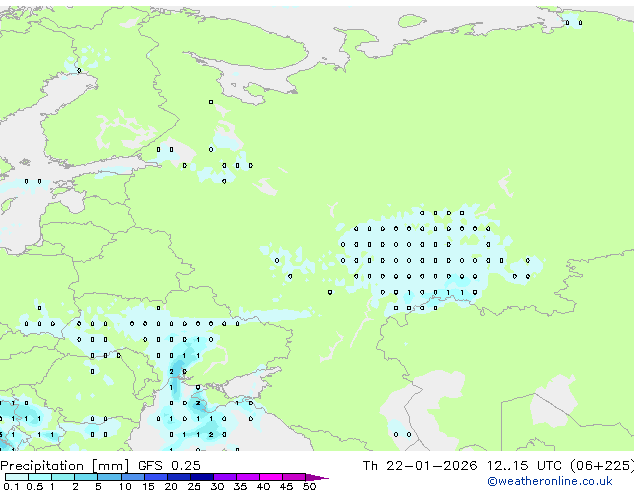Pick the magenta swatch between 40 and 45
Screen dimensions: 634x490
click(271, 477)
